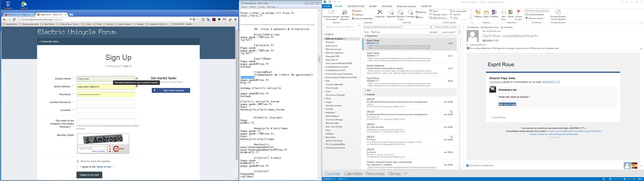Check I agree to the Terms of Use
Viewport: 644px width, 181px height.
pyautogui.click(x=78, y=167)
